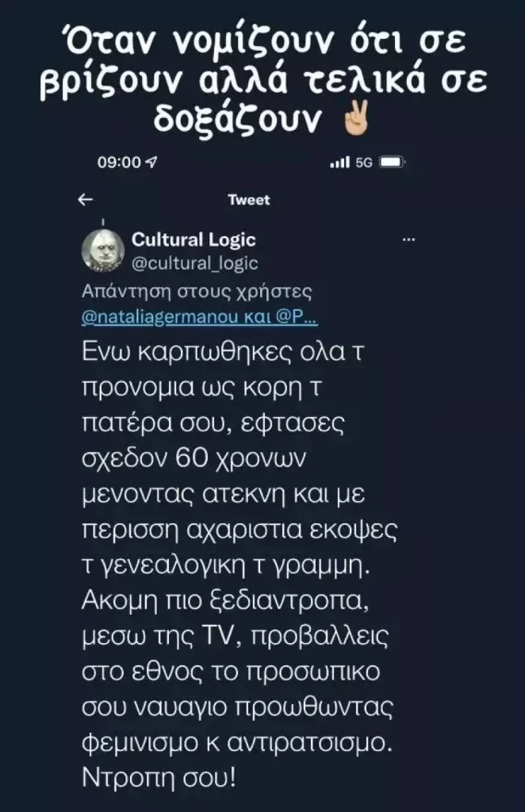Click the closing line Ντροπη σου!
This screenshot has height=812, width=525.
tap(159, 777)
